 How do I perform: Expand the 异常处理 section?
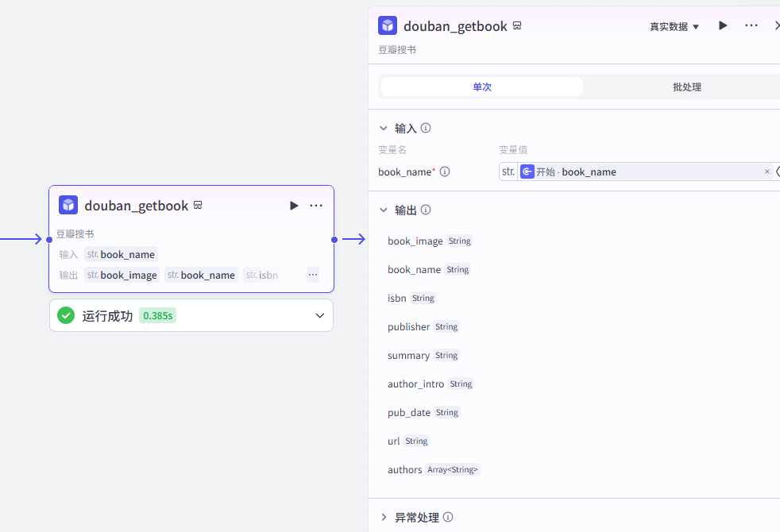[384, 517]
